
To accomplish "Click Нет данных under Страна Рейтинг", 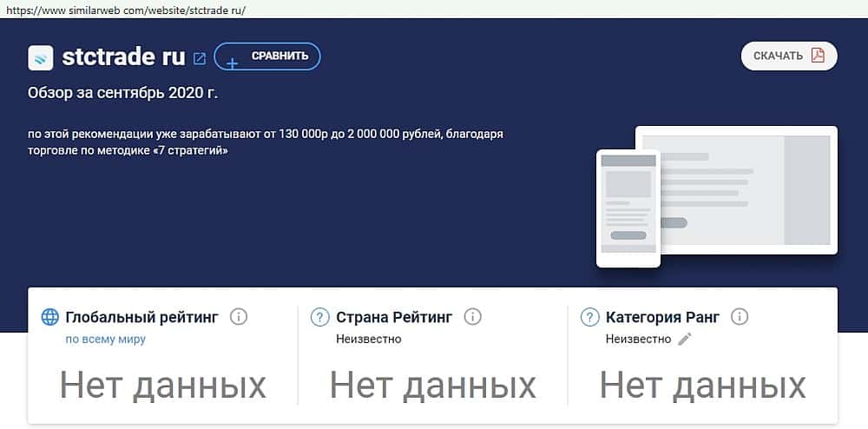I will [x=433, y=386].
